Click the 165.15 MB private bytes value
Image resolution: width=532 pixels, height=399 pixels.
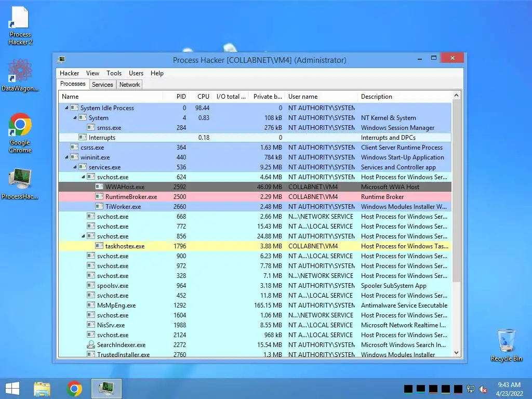tap(268, 305)
